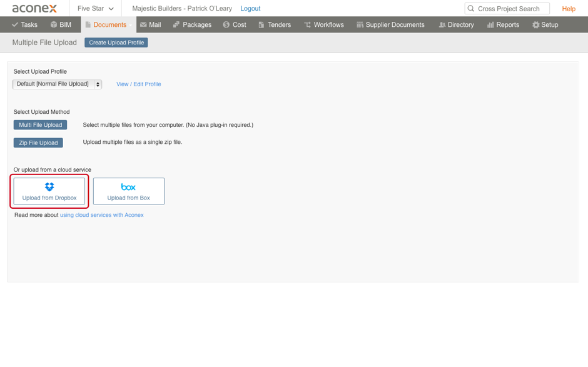The height and width of the screenshot is (367, 588).
Task: Open the BIM menu label
Action: coord(65,25)
